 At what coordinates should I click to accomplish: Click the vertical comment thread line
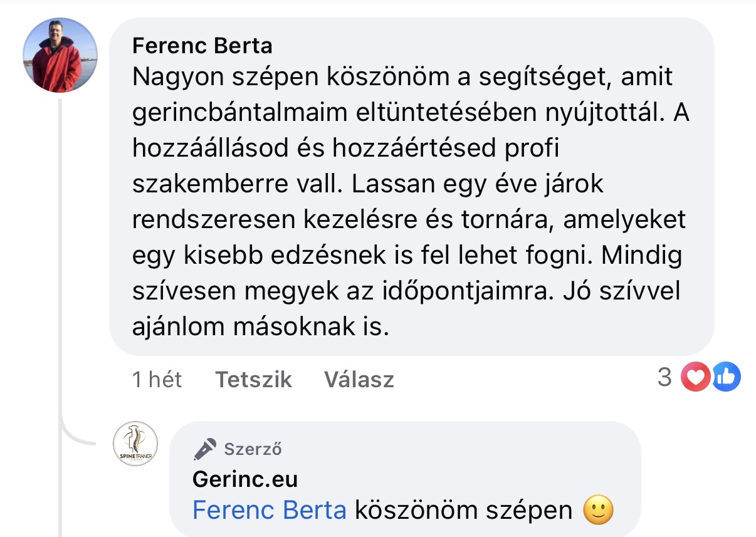pyautogui.click(x=61, y=251)
